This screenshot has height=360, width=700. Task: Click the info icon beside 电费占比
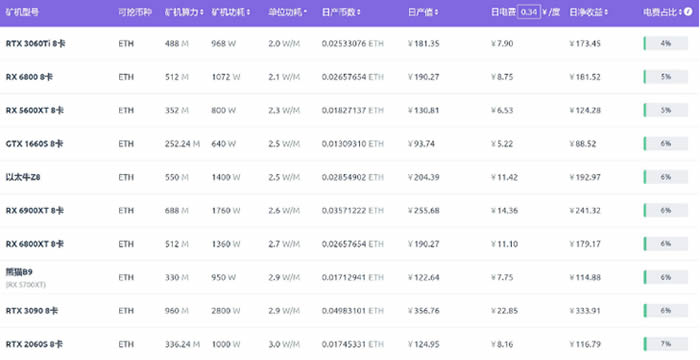tap(688, 12)
